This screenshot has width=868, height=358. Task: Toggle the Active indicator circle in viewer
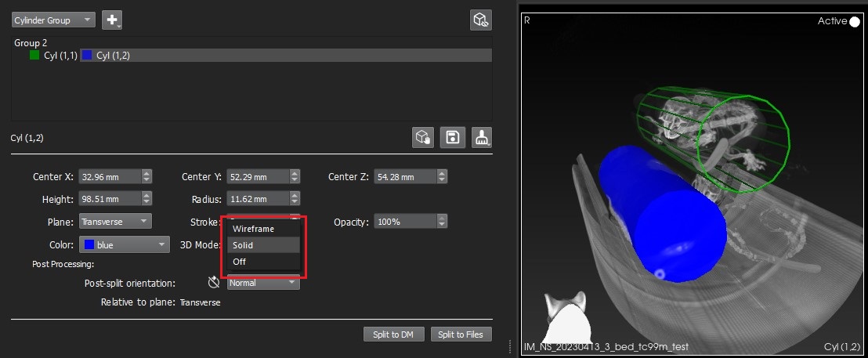point(854,21)
